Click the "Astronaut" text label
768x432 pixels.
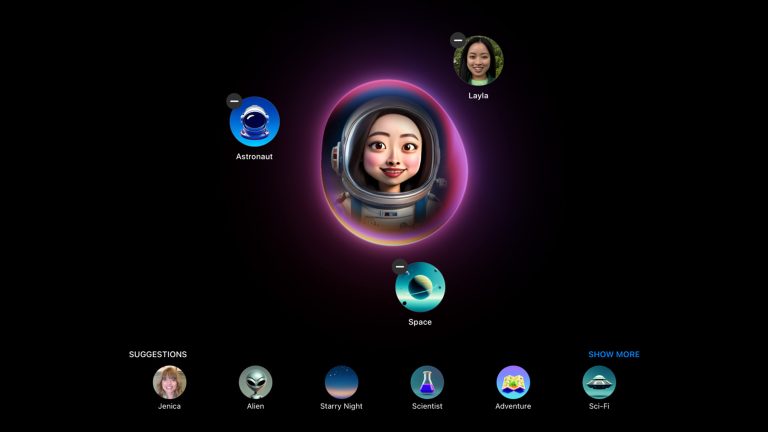pos(254,157)
